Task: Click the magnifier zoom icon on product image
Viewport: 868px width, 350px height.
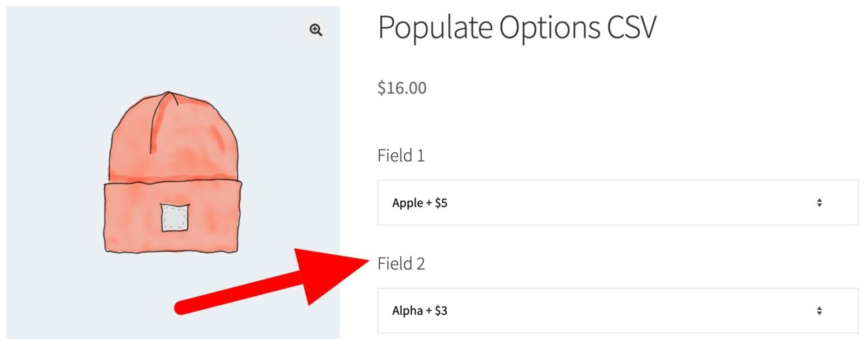Action: pyautogui.click(x=316, y=30)
